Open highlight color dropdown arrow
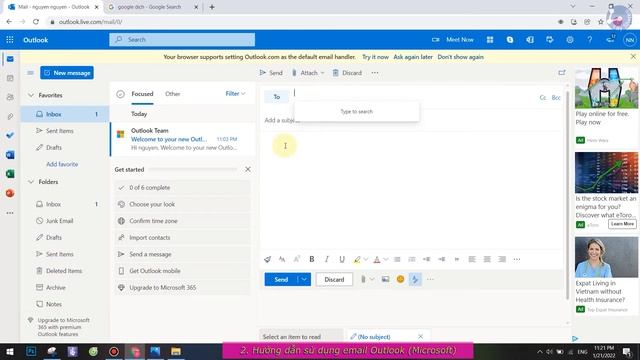 (366, 259)
